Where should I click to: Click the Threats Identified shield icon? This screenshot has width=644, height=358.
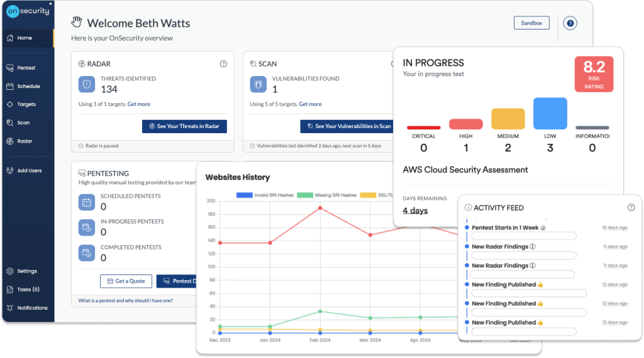[x=87, y=85]
